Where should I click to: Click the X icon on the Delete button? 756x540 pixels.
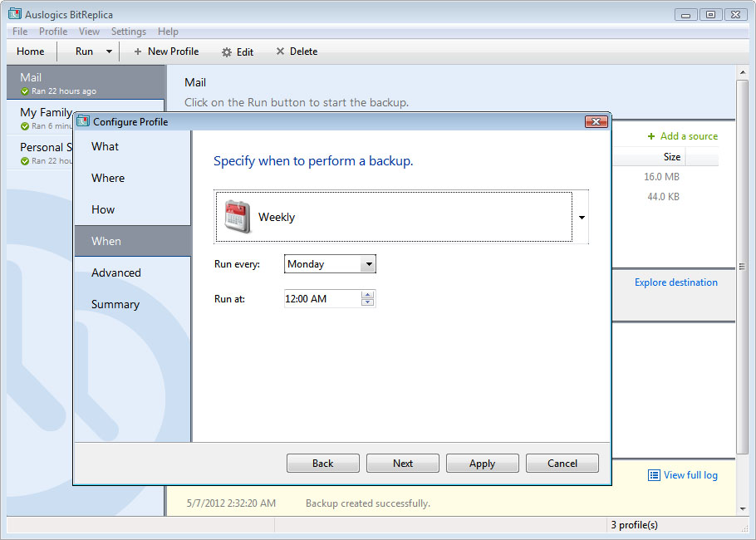(x=279, y=52)
